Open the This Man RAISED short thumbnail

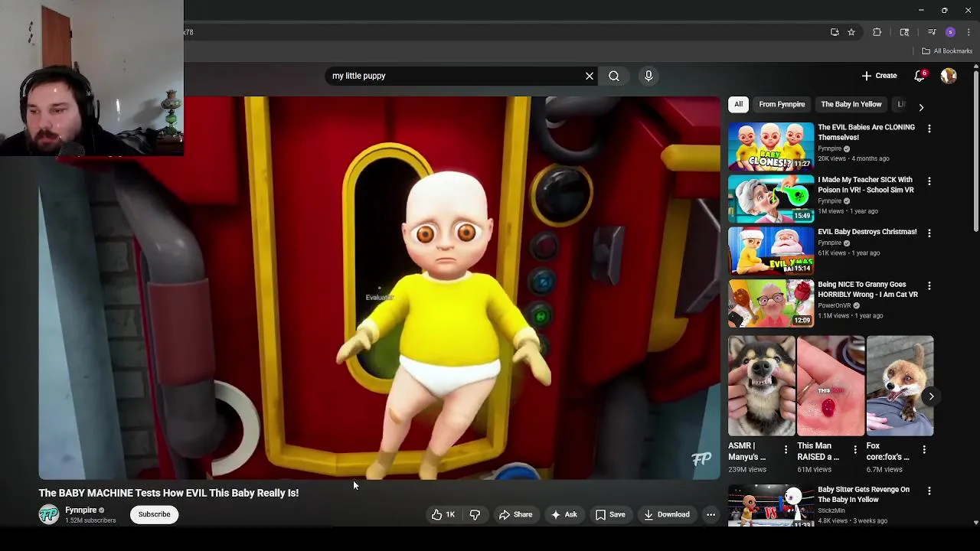pyautogui.click(x=831, y=386)
